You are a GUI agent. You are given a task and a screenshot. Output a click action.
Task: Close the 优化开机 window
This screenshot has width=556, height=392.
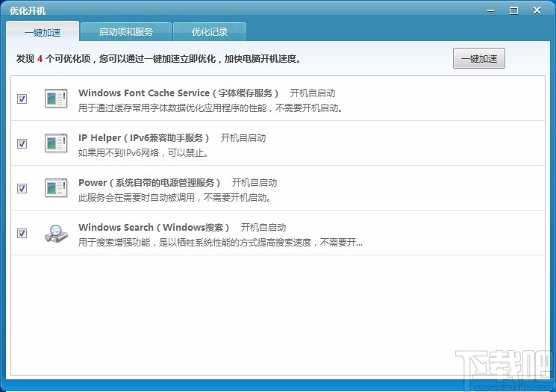click(537, 10)
